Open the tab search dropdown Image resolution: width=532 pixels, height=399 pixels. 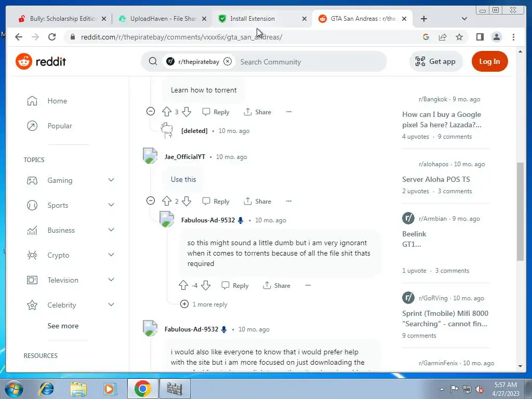pyautogui.click(x=464, y=19)
